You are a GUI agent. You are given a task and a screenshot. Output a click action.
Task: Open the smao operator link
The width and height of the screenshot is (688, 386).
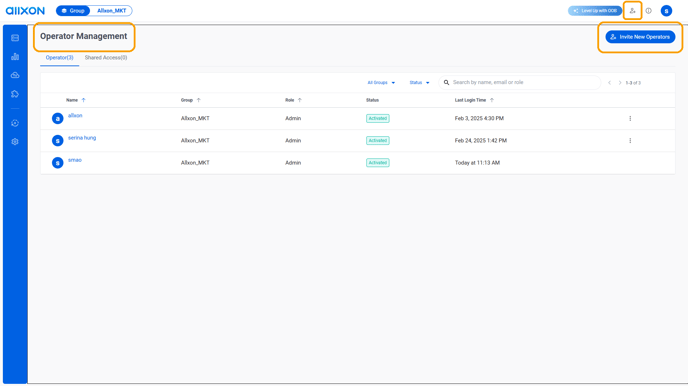75,160
